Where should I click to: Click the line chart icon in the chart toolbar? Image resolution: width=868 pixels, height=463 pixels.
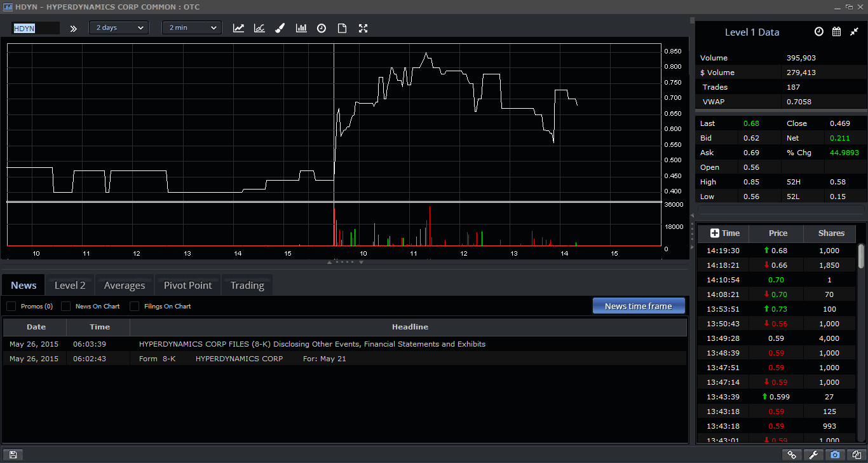(238, 28)
